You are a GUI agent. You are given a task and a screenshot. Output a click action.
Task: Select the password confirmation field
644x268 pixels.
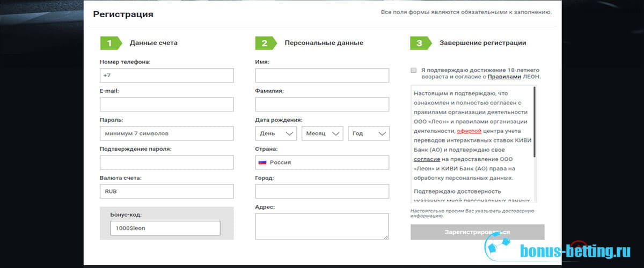tap(167, 162)
